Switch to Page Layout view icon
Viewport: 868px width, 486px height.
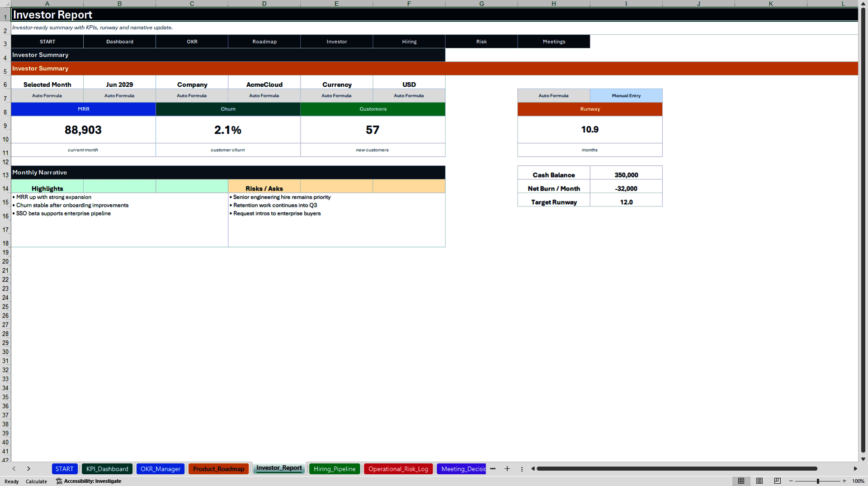(x=759, y=481)
